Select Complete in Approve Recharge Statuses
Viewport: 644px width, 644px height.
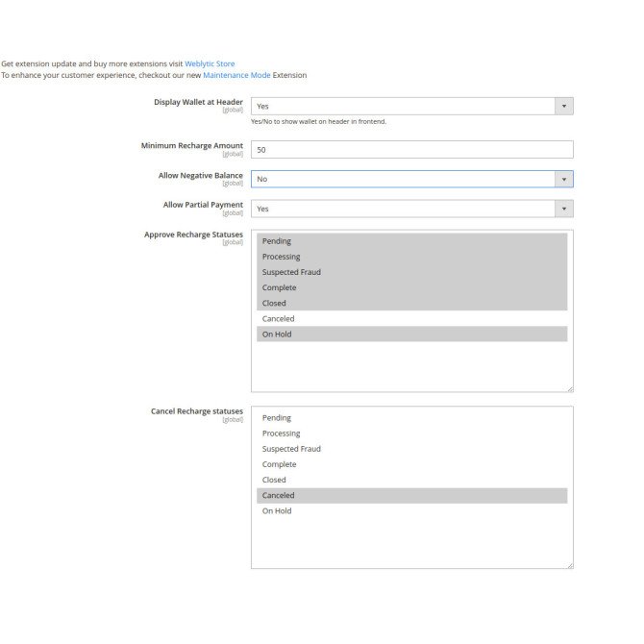(x=412, y=287)
